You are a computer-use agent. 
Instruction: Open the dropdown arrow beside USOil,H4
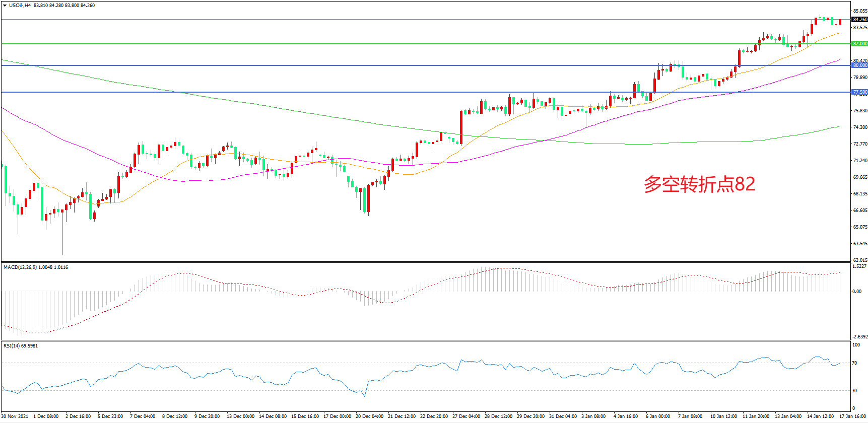5,6
